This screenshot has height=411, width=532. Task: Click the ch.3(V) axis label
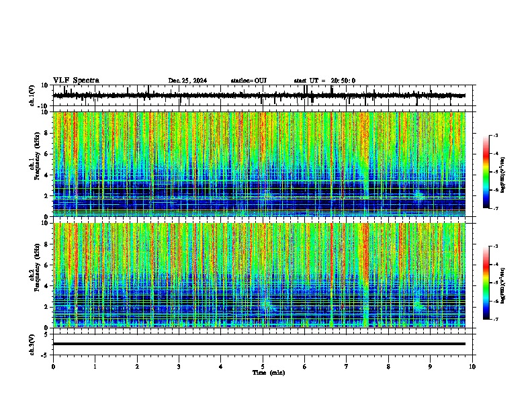pos(32,345)
